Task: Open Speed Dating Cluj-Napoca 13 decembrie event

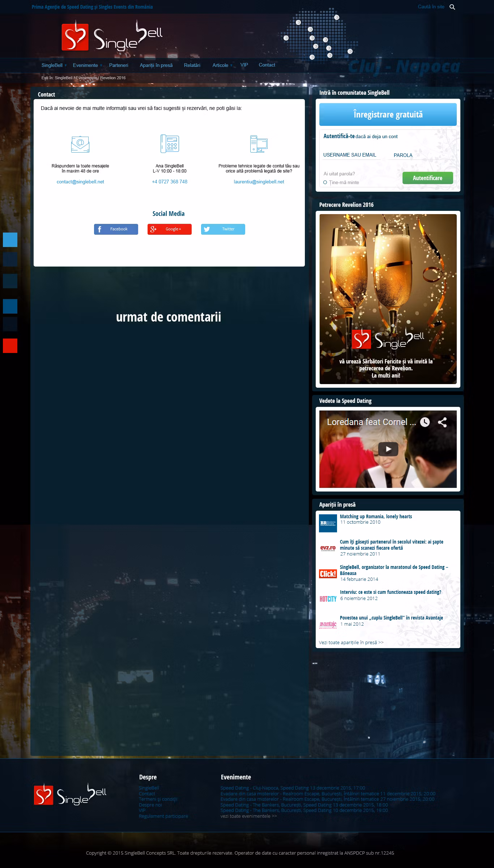Action: point(293,788)
